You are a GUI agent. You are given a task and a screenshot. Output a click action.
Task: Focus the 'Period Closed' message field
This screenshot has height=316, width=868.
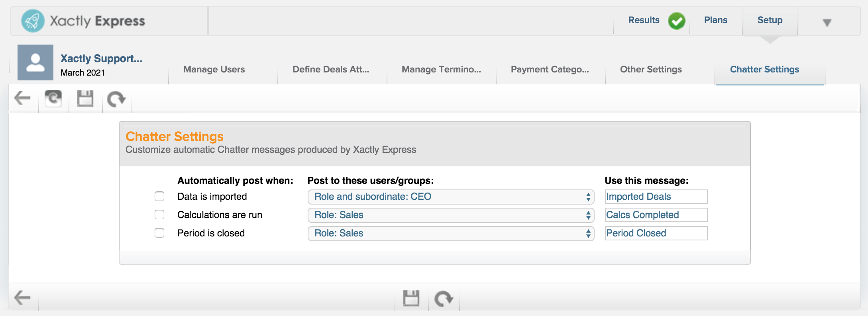(x=656, y=233)
